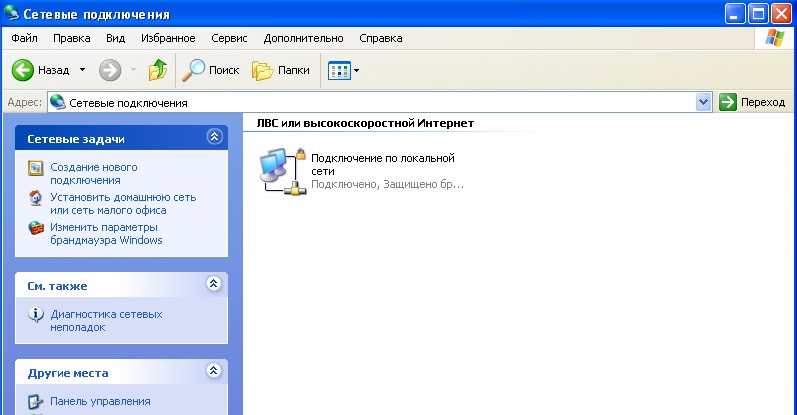
Task: Collapse the См. также panel
Action: coord(213,283)
